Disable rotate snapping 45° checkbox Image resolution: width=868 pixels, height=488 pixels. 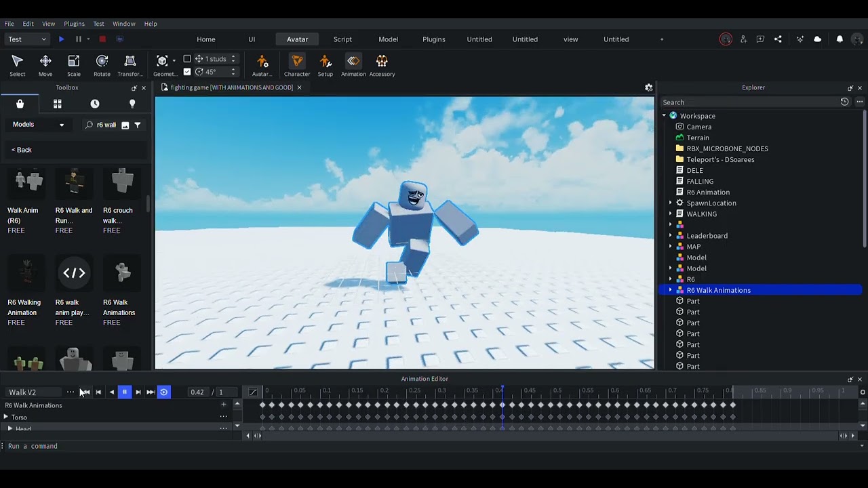(187, 72)
